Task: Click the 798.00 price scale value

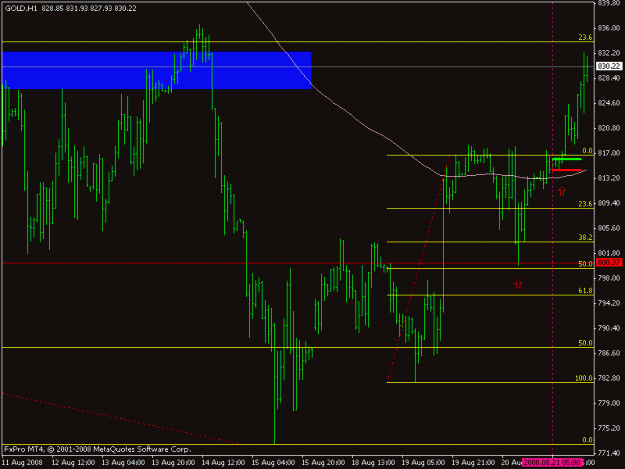Action: click(609, 278)
